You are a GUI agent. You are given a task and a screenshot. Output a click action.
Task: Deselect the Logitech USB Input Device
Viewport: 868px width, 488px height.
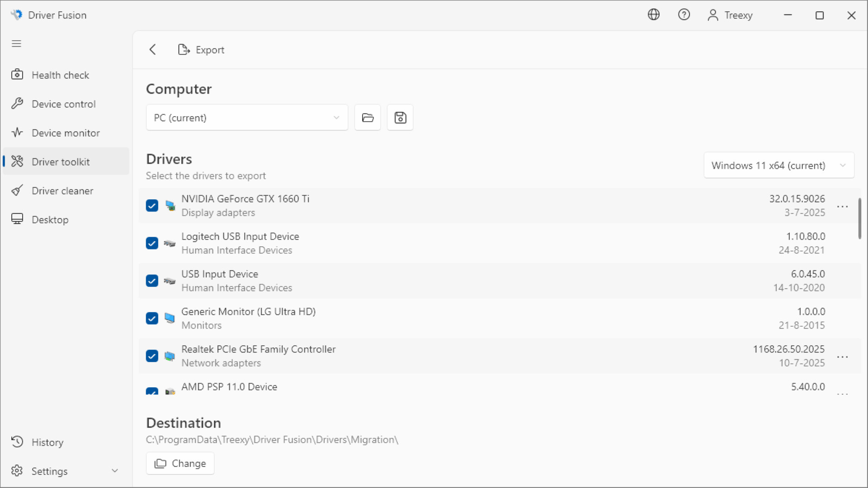[151, 243]
